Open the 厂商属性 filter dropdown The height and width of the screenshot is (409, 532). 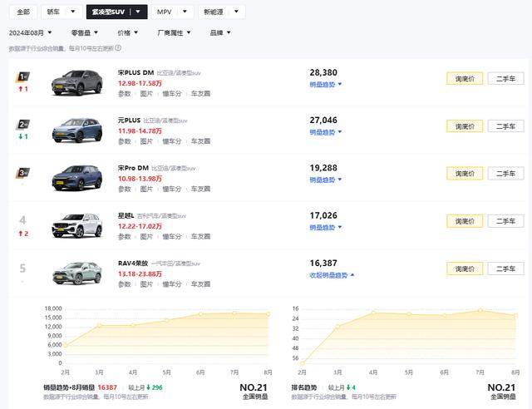coord(174,33)
